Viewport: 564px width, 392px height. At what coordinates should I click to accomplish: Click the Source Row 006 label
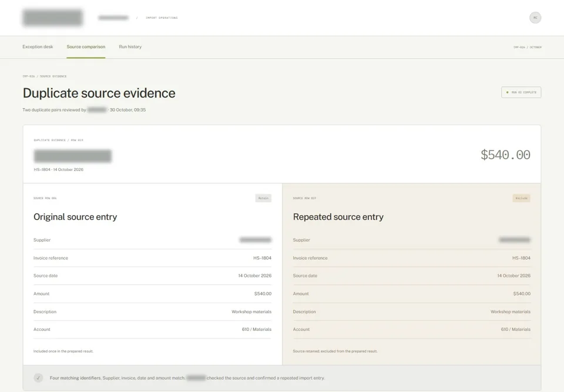(x=45, y=198)
